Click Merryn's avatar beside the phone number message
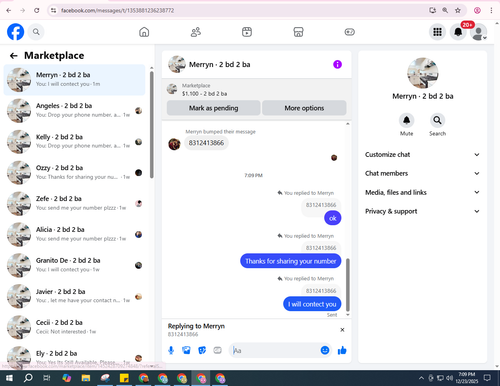Screen dimensions: 500x386 click(174, 144)
